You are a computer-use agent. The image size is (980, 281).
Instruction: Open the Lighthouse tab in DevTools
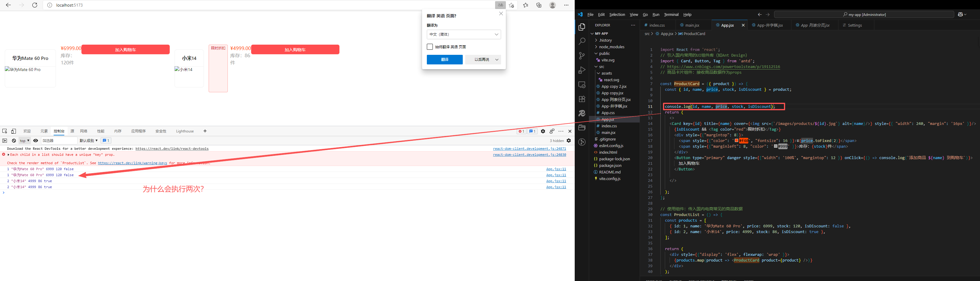click(x=185, y=131)
